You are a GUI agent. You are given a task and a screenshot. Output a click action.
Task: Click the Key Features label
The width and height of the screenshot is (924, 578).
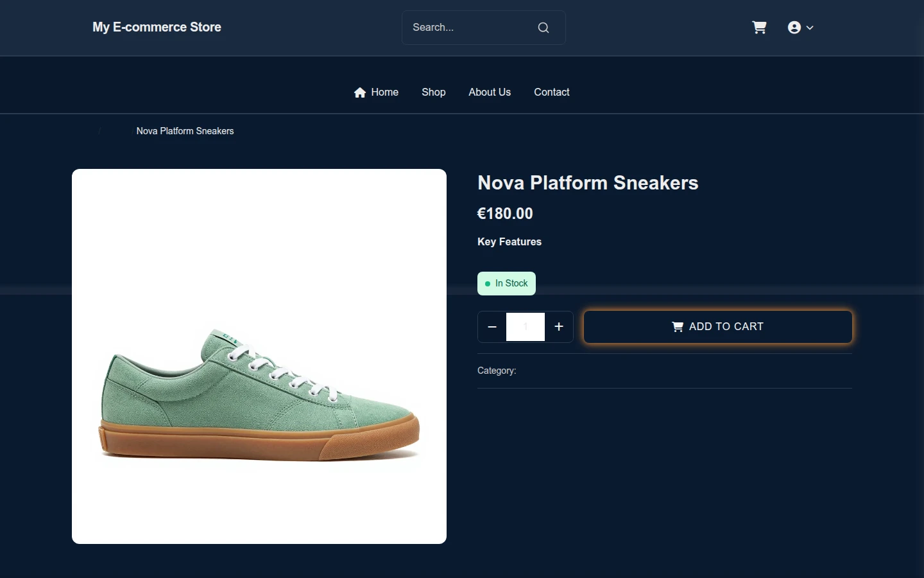coord(509,242)
